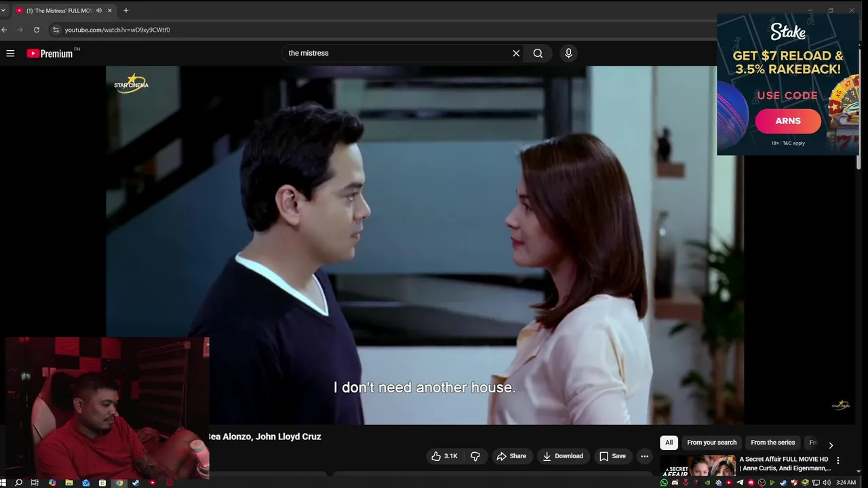
Task: Open A Secret Affair video thumbnail
Action: 698,466
